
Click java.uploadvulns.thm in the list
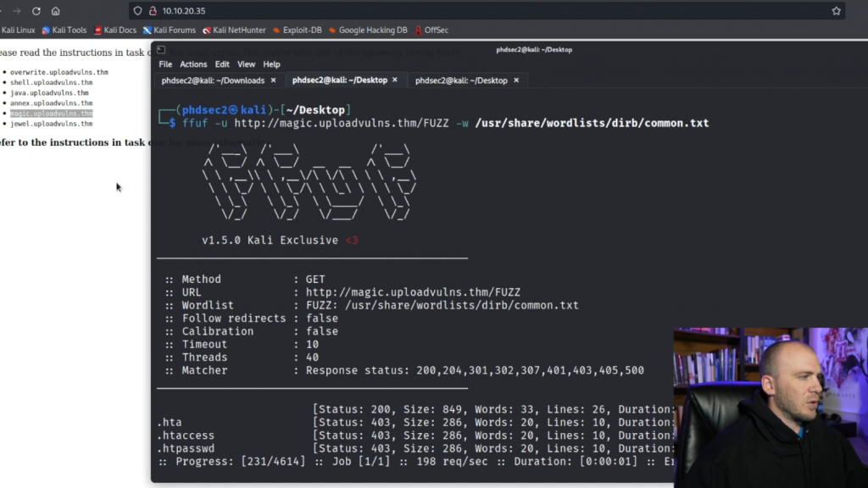(x=49, y=93)
